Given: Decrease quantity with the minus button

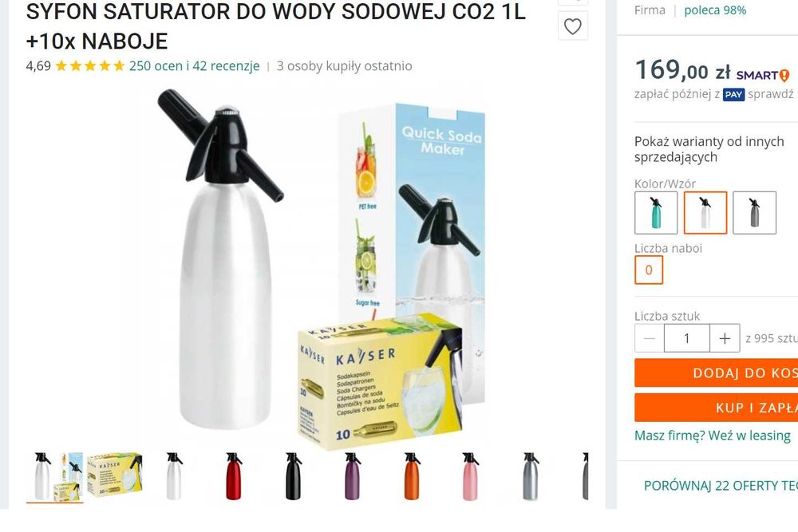Looking at the screenshot, I should (650, 338).
